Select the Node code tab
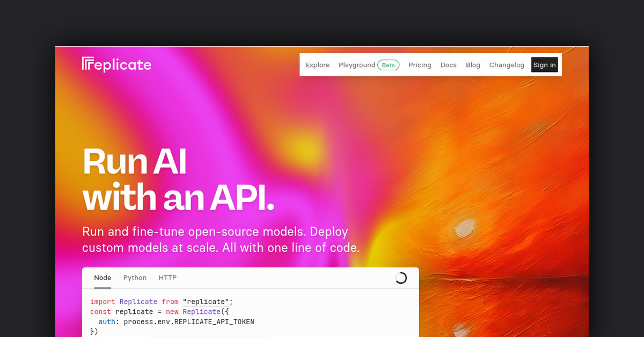 [x=103, y=277]
